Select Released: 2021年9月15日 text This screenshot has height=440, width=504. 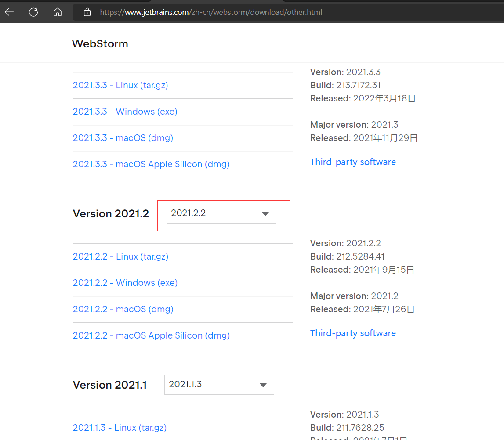tap(362, 270)
